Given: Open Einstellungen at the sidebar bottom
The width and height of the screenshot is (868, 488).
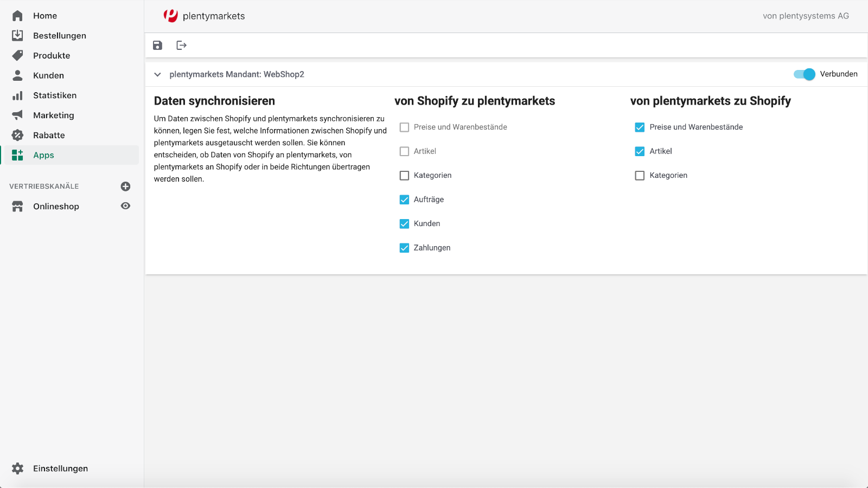Looking at the screenshot, I should pos(60,468).
